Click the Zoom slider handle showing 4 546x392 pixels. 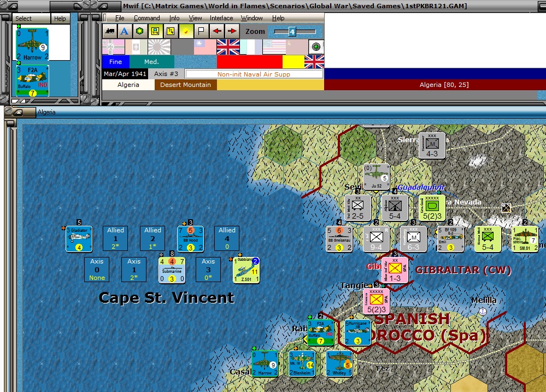[292, 32]
